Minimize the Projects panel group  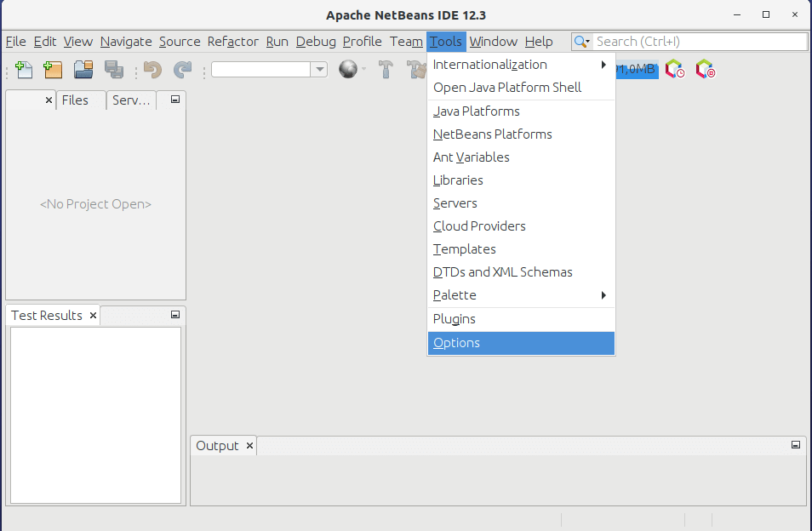(175, 100)
